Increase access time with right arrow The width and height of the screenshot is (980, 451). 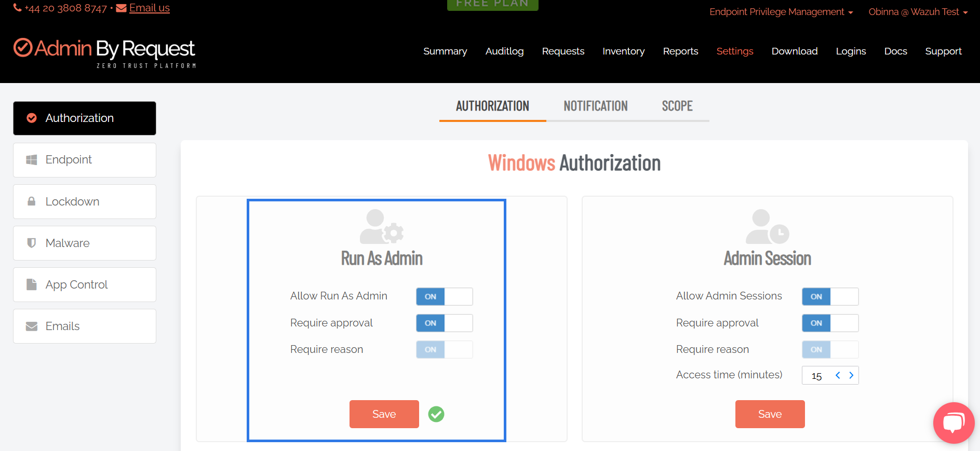pyautogui.click(x=851, y=375)
